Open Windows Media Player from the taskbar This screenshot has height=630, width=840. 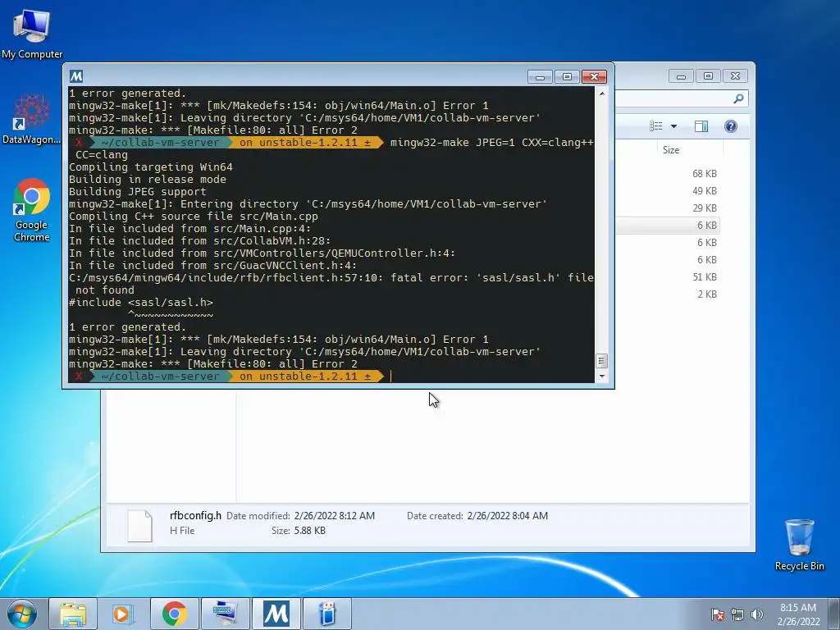pyautogui.click(x=123, y=614)
